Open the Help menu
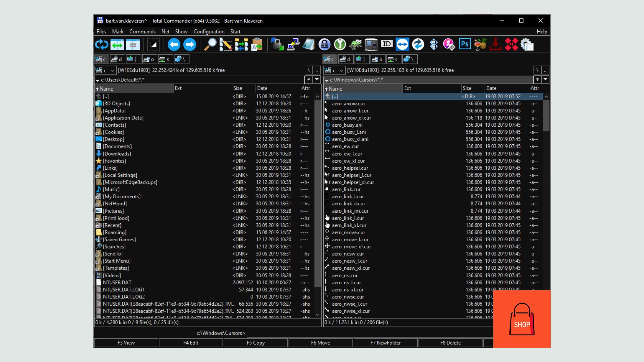 click(x=542, y=32)
